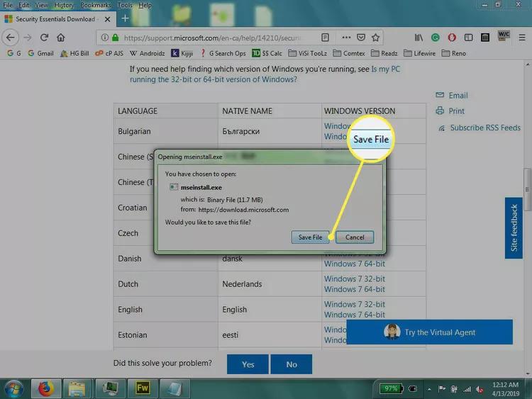Image resolution: width=532 pixels, height=399 pixels.
Task: Click the Email link in sidebar
Action: [452, 95]
